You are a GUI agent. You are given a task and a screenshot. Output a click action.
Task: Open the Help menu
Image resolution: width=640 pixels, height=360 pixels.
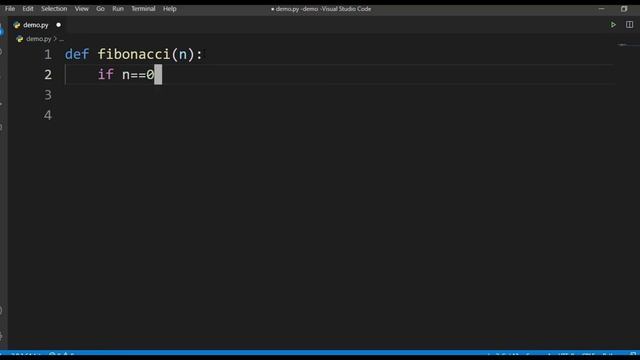(170, 9)
